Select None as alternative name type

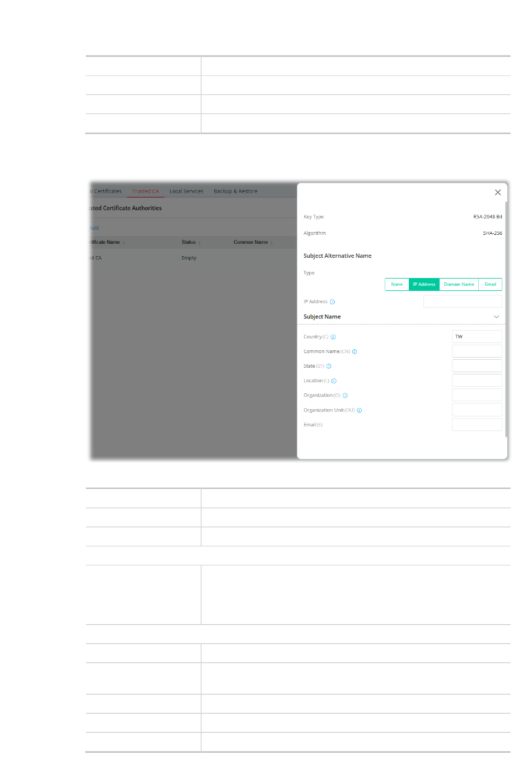point(396,284)
